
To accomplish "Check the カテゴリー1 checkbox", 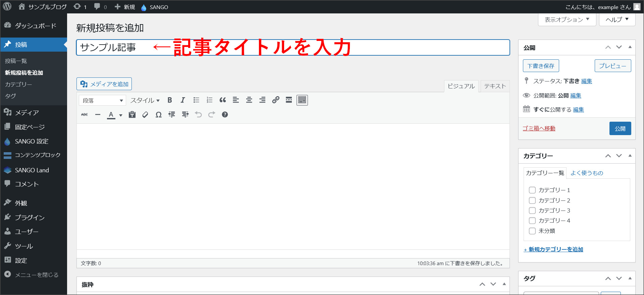I will click(x=532, y=190).
